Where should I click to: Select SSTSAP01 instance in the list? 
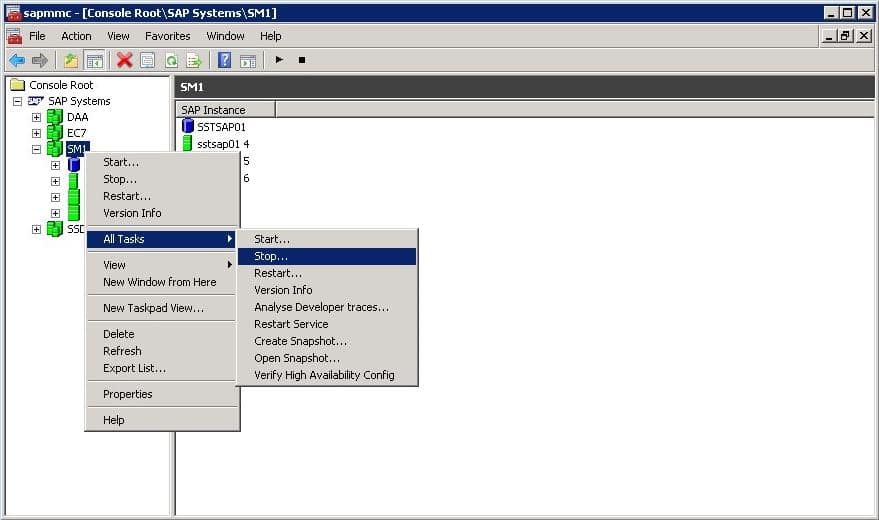221,127
